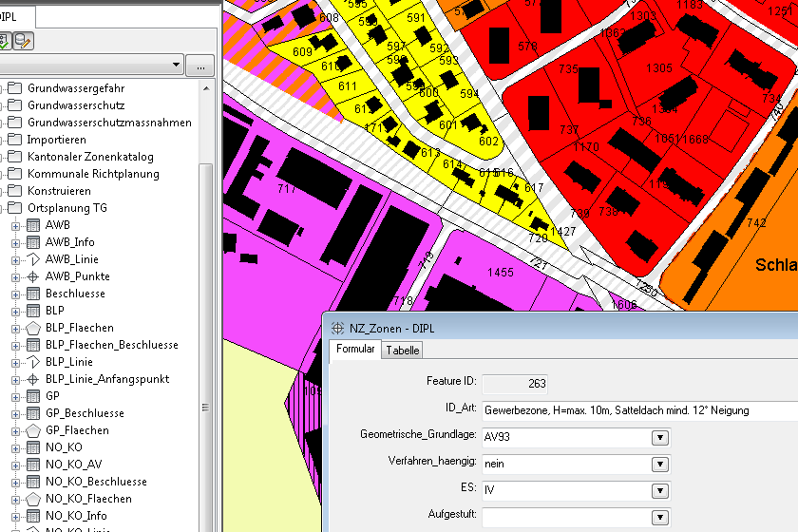Image resolution: width=798 pixels, height=532 pixels.
Task: Click the BLP_Flaechen polygon icon
Action: coord(32,328)
